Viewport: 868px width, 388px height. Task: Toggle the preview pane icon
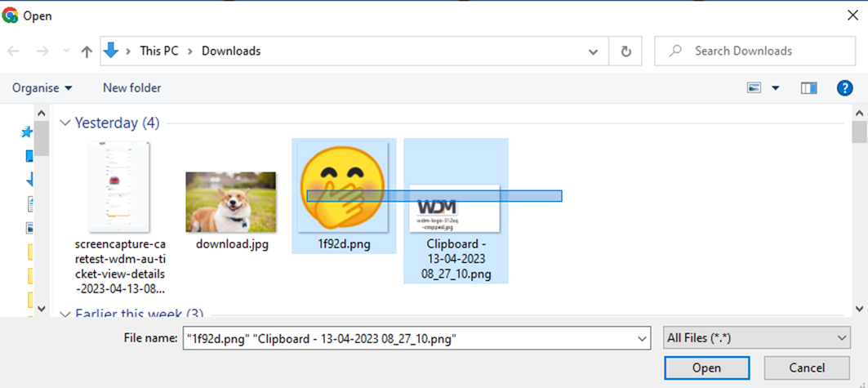[x=808, y=88]
